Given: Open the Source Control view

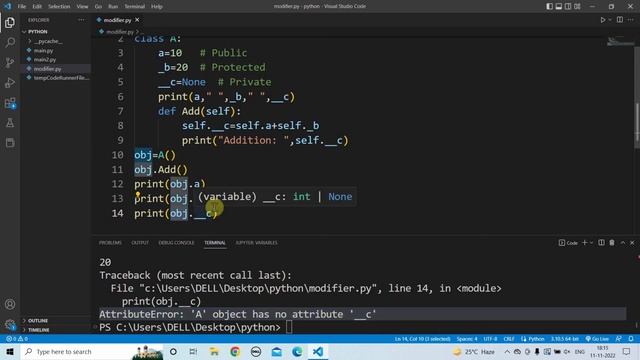Looking at the screenshot, I should pos(10,62).
